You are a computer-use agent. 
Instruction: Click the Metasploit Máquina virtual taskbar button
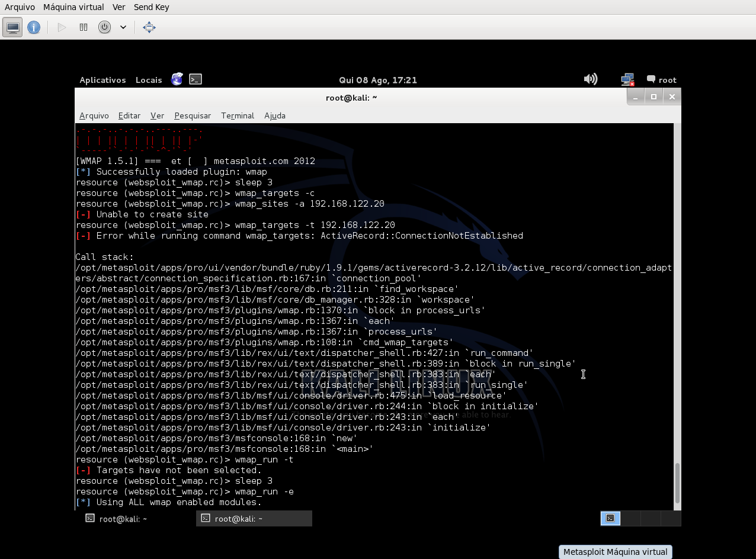pos(616,552)
